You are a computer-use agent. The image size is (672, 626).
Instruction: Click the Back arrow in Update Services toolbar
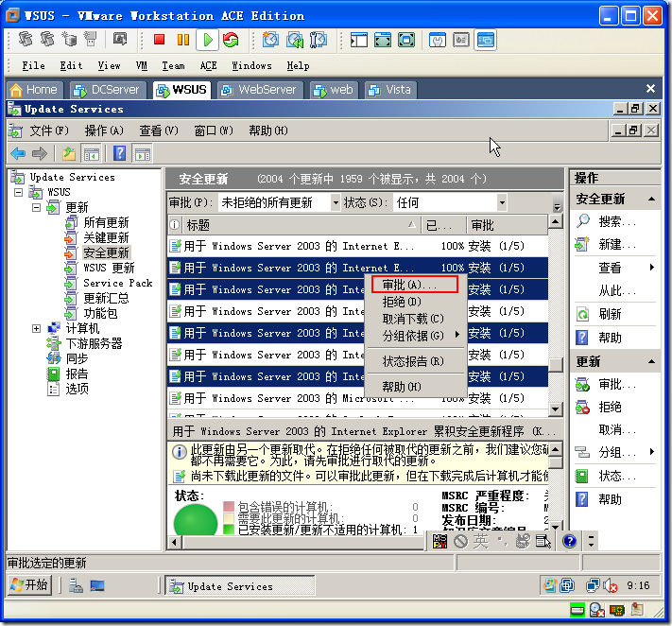coord(18,153)
